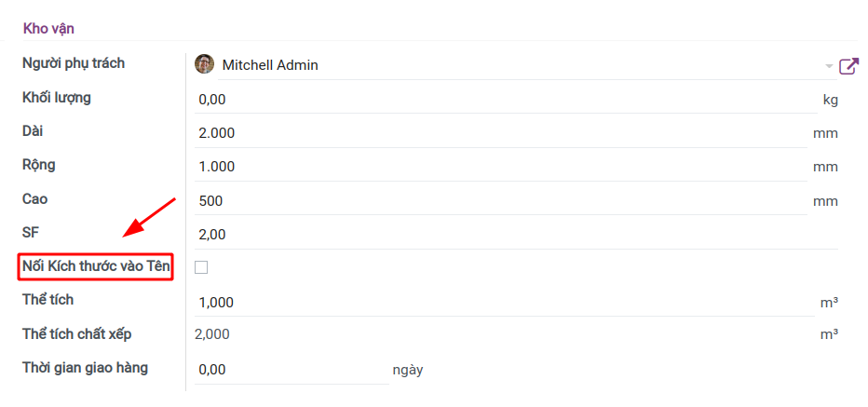Screen dimensions: 868x407
Task: Click the Thời gian giao hàng label
Action: (x=85, y=367)
